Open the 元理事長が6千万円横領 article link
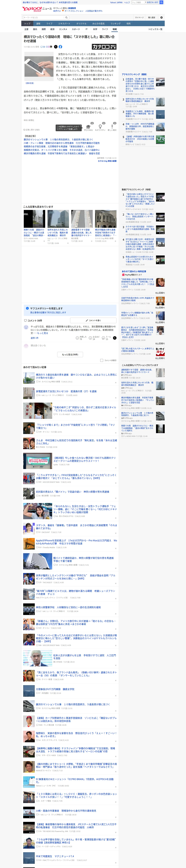 (x=55, y=689)
